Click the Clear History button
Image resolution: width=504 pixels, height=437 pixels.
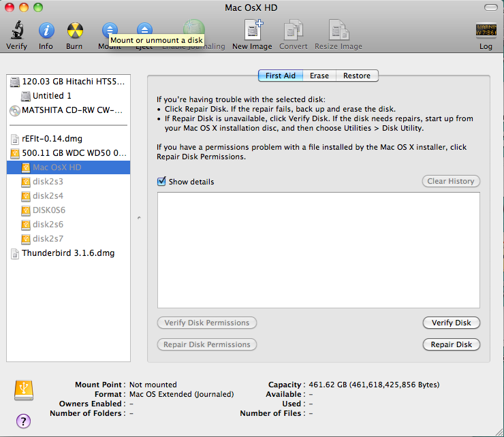(451, 181)
